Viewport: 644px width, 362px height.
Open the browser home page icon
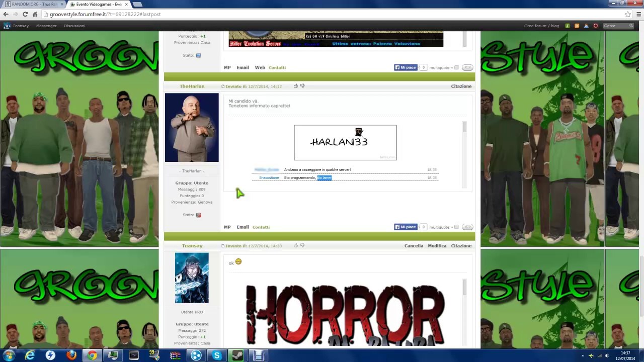pyautogui.click(x=35, y=14)
